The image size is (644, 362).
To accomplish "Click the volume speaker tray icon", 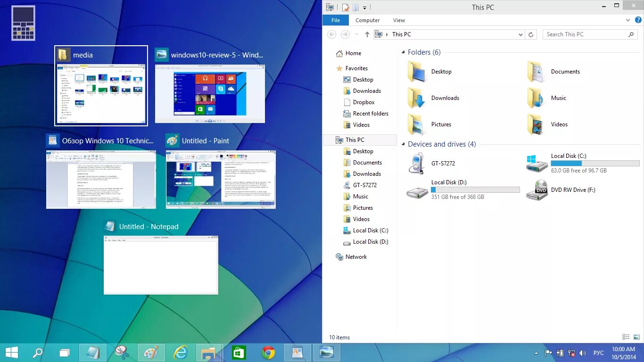I will pos(583,353).
